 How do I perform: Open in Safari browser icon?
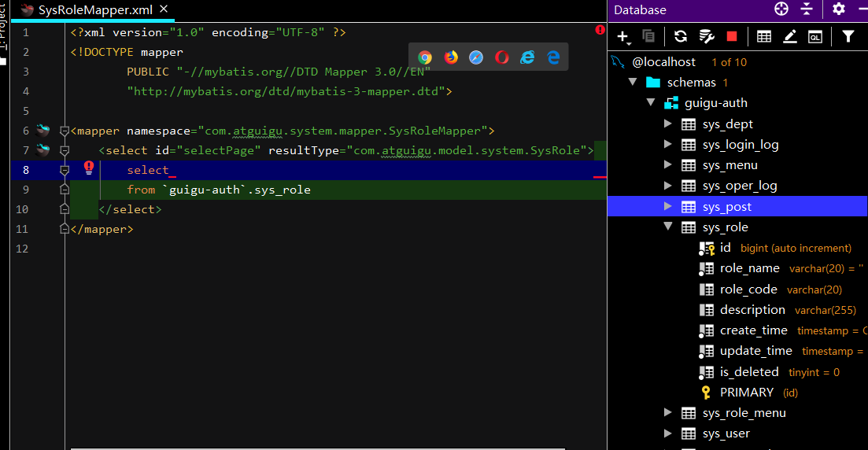point(476,57)
